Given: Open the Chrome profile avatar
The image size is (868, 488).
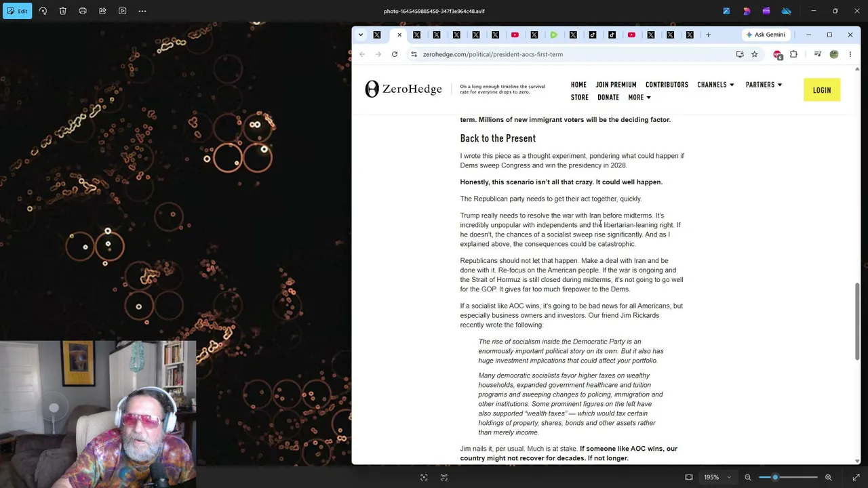Looking at the screenshot, I should click(834, 54).
